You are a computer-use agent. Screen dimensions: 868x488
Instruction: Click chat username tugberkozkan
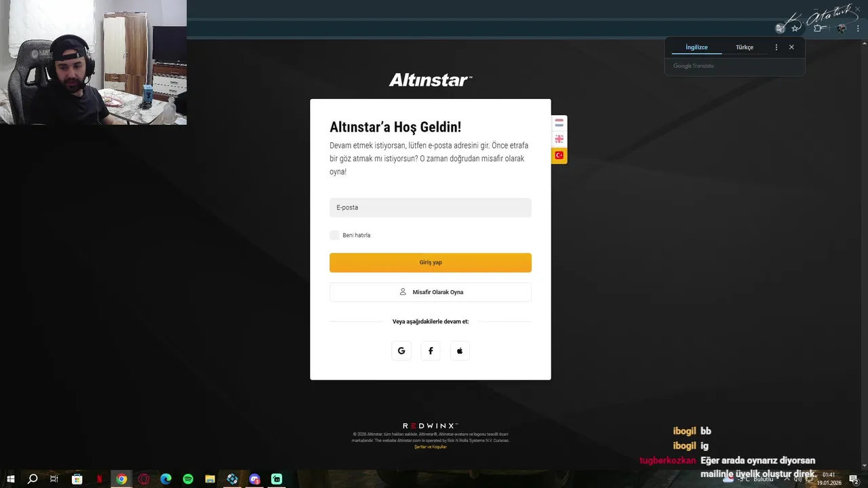(x=668, y=460)
